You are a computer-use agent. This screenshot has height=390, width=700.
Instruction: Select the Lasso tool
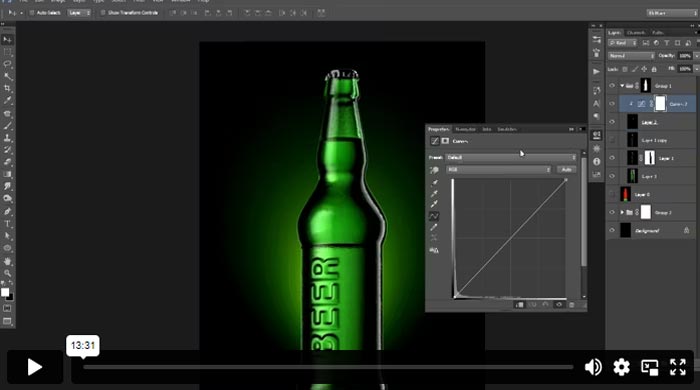coord(8,65)
